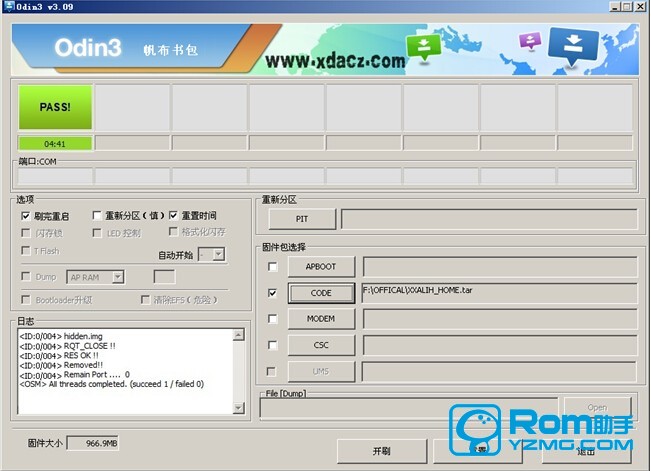Image resolution: width=651 pixels, height=471 pixels.
Task: Toggle the Bootloader升级 checkbox
Action: pyautogui.click(x=26, y=299)
